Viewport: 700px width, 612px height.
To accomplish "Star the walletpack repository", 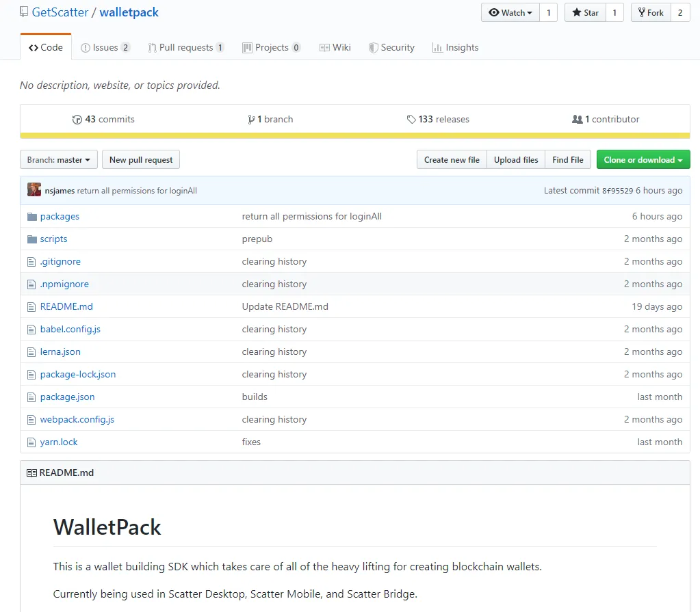I will click(585, 12).
